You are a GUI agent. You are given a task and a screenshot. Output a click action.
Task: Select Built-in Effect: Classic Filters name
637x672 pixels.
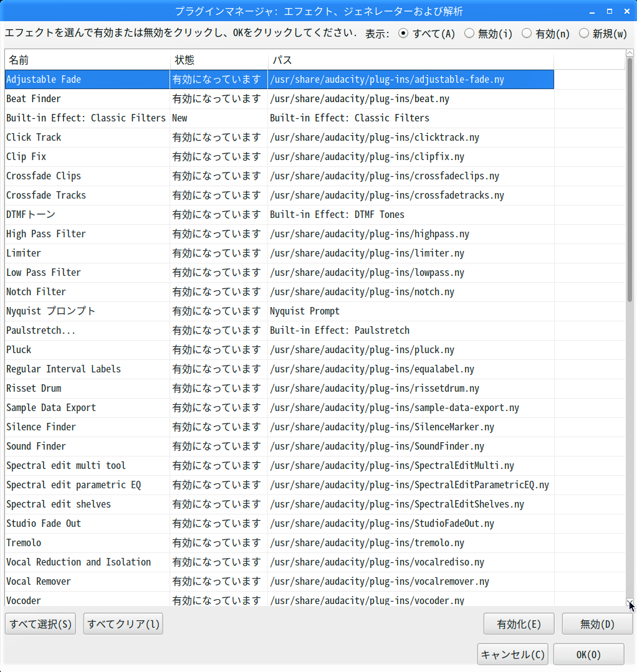86,118
